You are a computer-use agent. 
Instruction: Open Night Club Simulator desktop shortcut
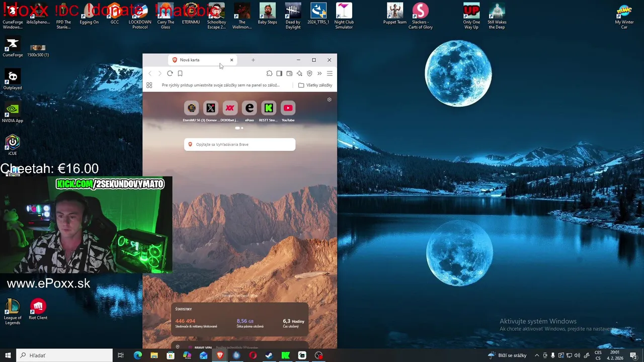[x=344, y=16]
